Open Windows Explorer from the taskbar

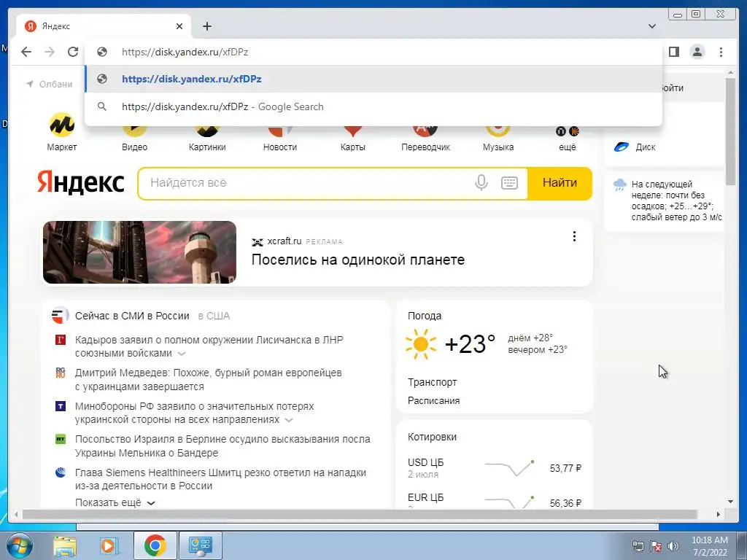(x=65, y=545)
